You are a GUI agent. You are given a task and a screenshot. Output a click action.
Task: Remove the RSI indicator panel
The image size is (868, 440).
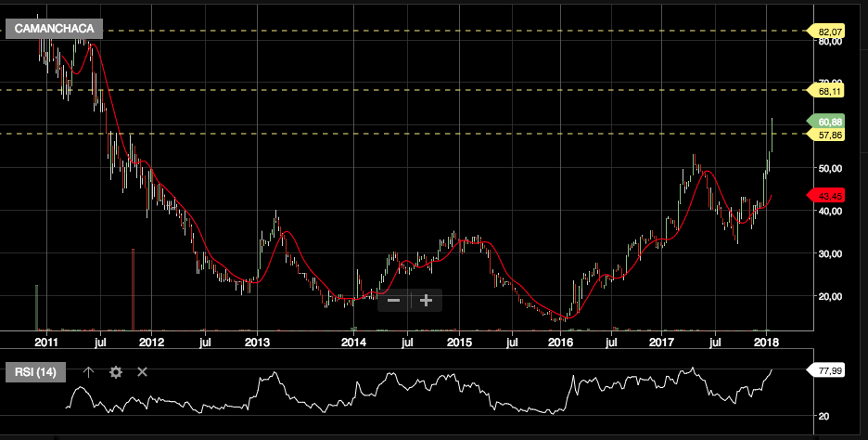[x=143, y=371]
